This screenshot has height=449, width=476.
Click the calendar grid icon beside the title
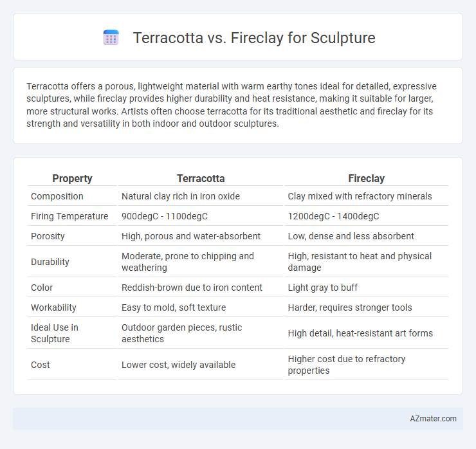tap(111, 38)
